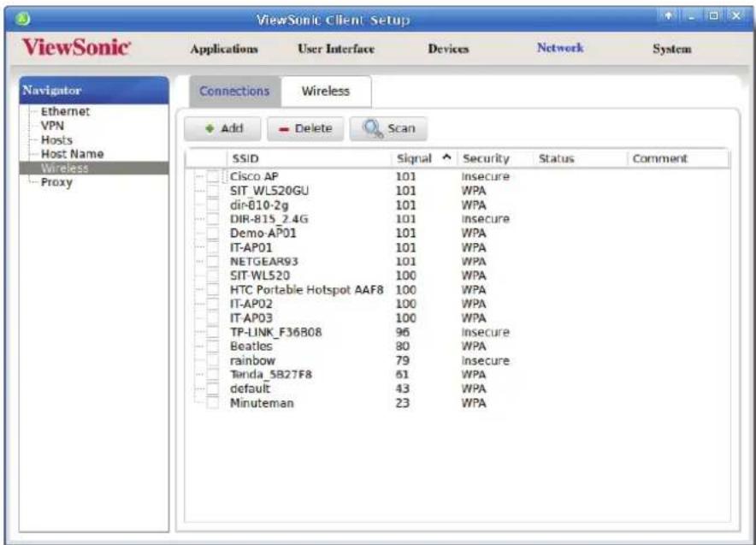
Task: Open the Devices menu
Action: 448,49
